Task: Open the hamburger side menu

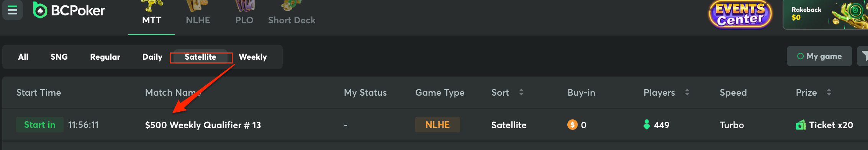Action: tap(12, 10)
